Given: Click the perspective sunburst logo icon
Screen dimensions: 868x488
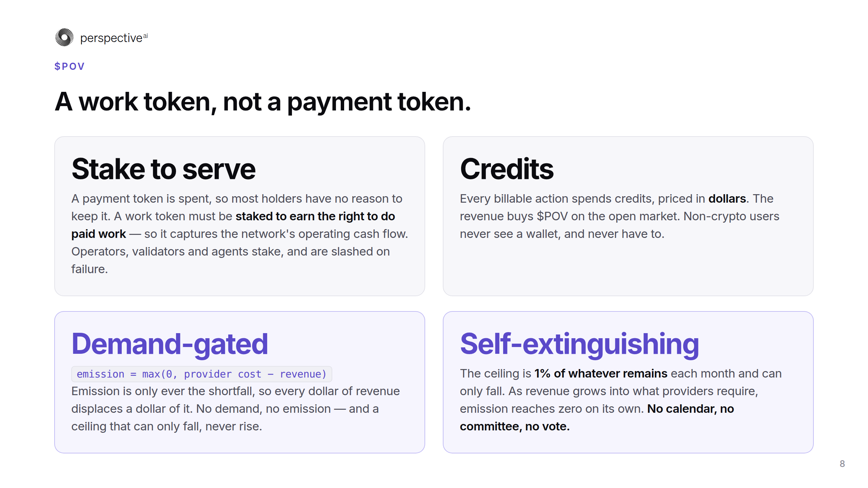Looking at the screenshot, I should [64, 37].
